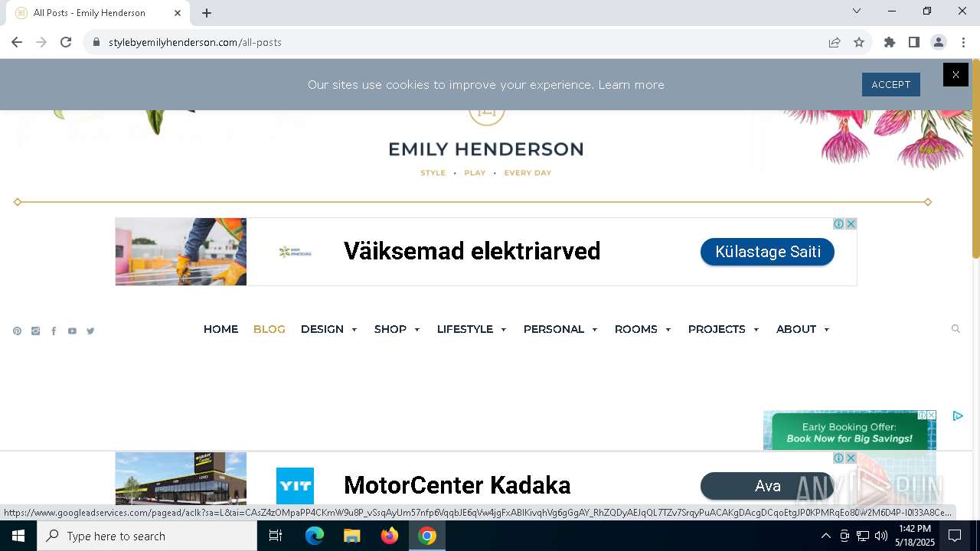Viewport: 980px width, 551px height.
Task: Click the address bar URL
Action: [195, 42]
